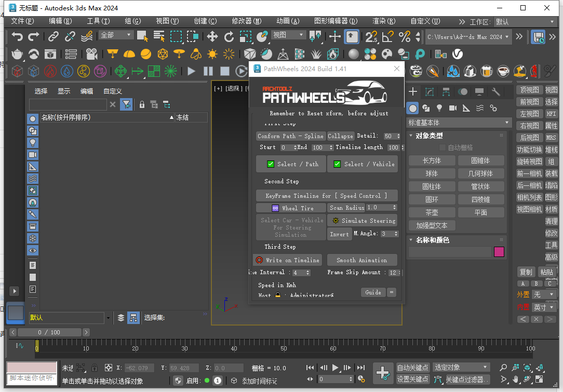Toggle the Set Key 设置关键点 mode button
This screenshot has height=392, width=563.
413,379
